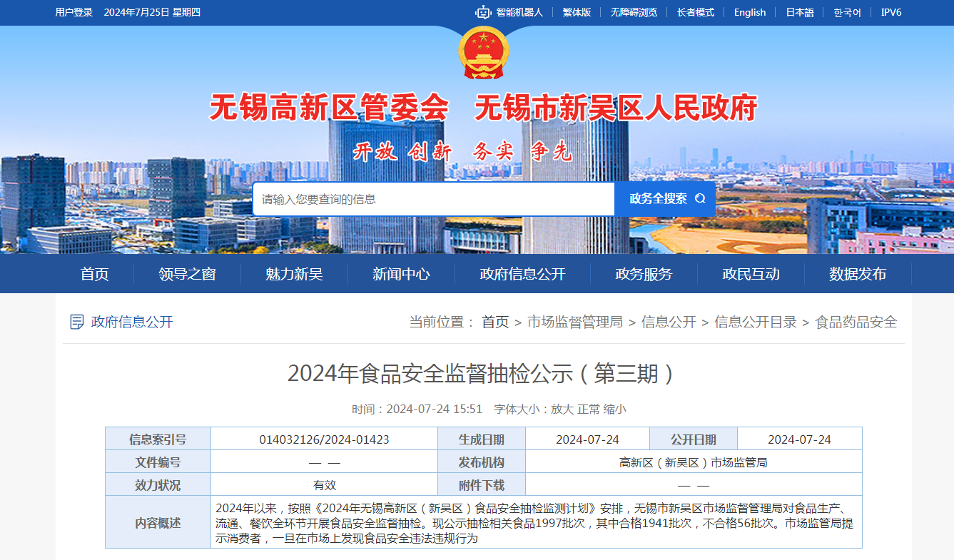Open 魅力新吴 navigation item
This screenshot has width=954, height=560.
pos(294,274)
